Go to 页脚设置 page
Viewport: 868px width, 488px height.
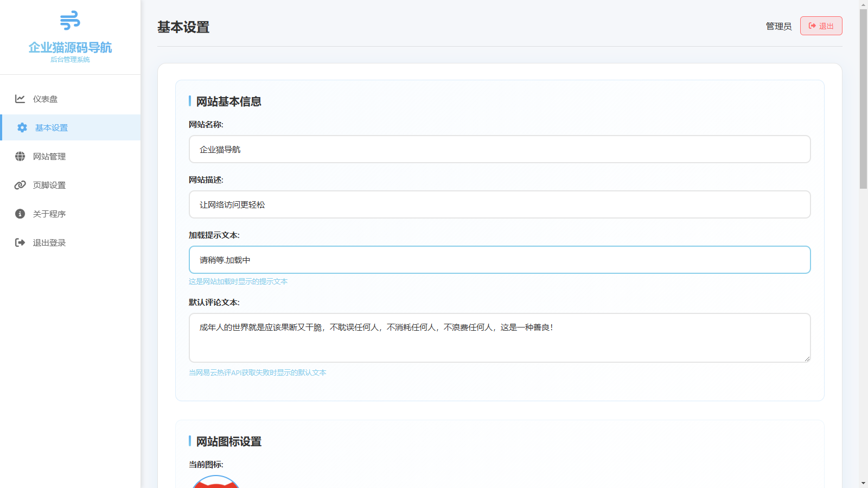pos(49,185)
